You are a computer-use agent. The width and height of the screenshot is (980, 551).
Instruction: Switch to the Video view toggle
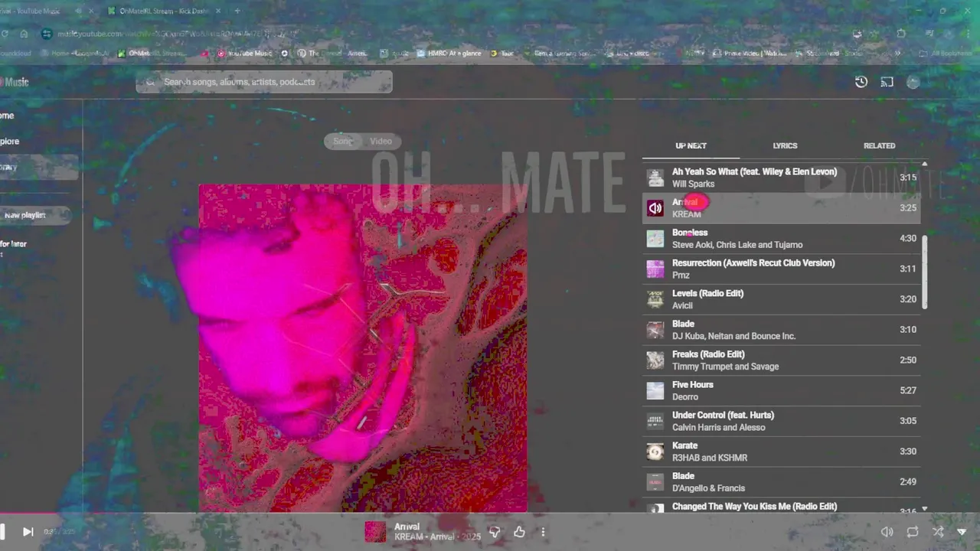click(x=381, y=141)
